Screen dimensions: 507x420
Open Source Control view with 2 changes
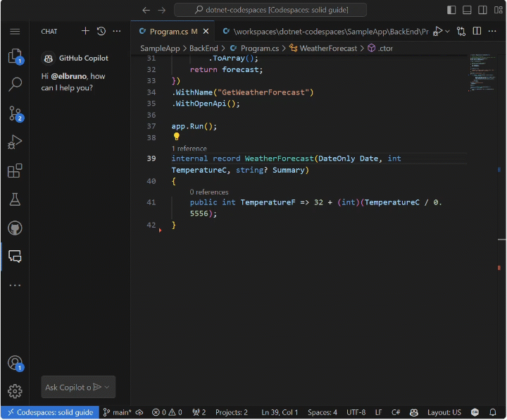pyautogui.click(x=15, y=113)
